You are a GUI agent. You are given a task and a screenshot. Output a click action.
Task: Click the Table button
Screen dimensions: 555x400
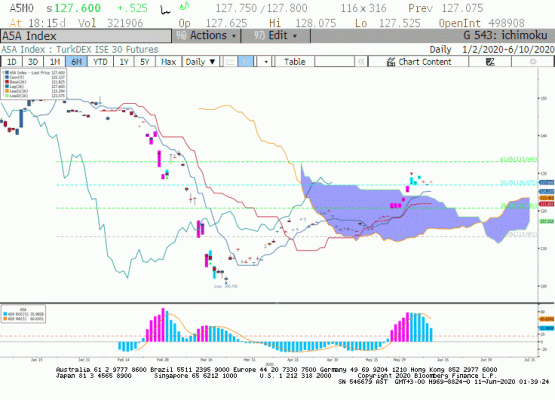point(294,62)
